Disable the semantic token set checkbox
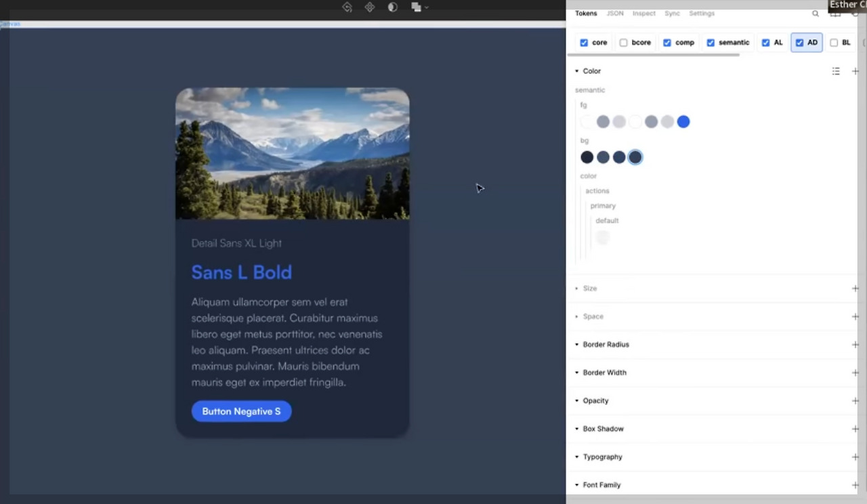 coord(710,42)
